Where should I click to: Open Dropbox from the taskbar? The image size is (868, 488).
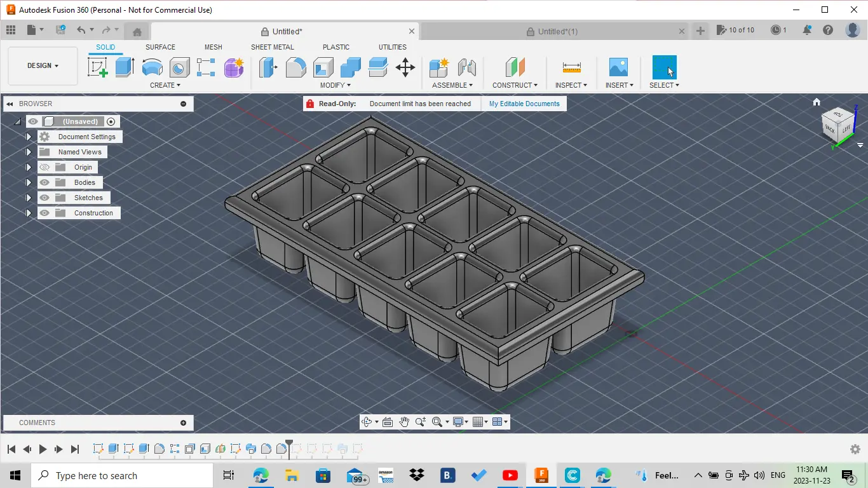click(416, 475)
